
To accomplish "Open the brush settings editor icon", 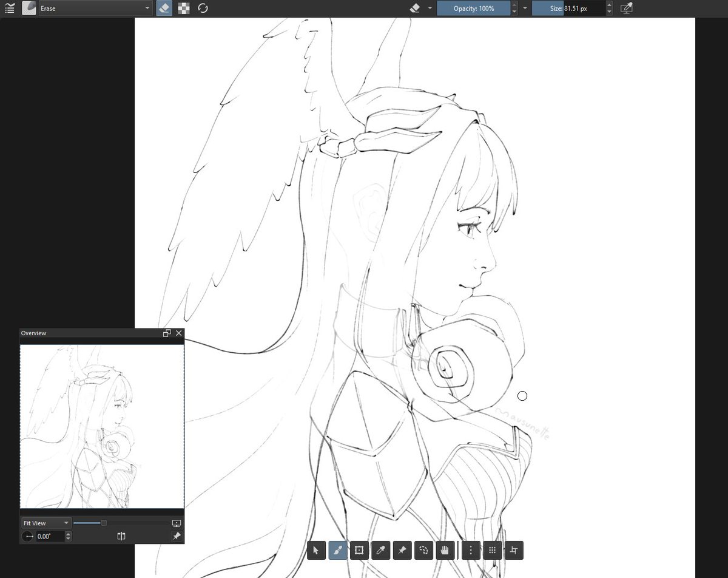I will 10,8.
